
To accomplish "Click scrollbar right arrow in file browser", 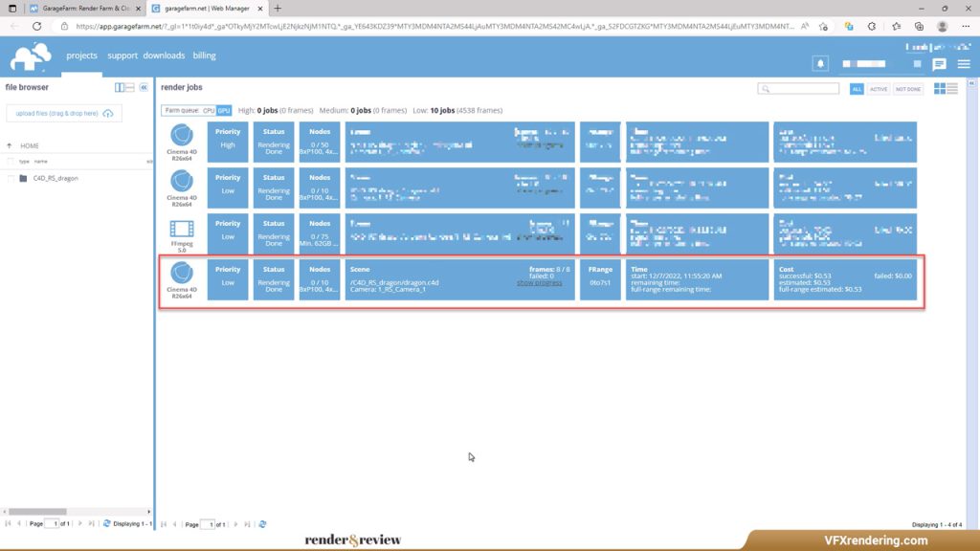I will [148, 511].
